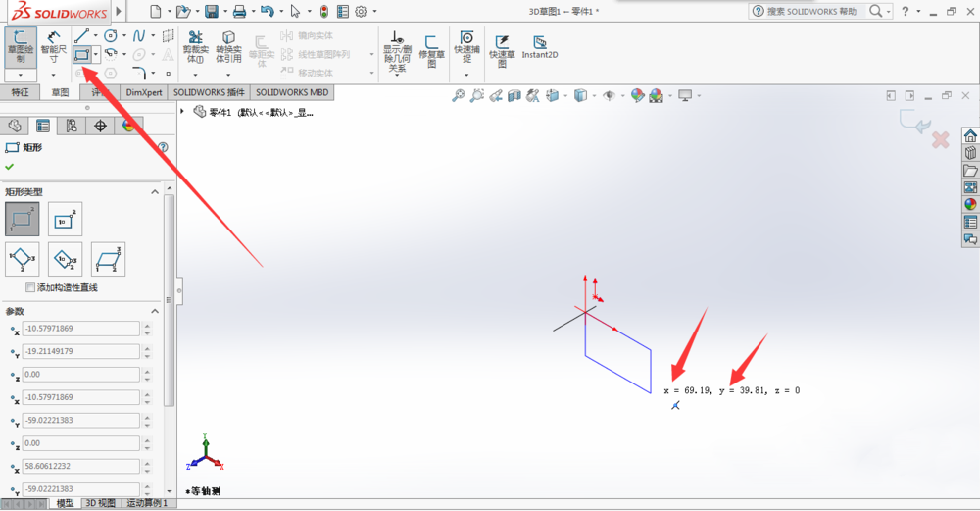
Task: Switch to the DimXpert tab
Action: point(144,92)
